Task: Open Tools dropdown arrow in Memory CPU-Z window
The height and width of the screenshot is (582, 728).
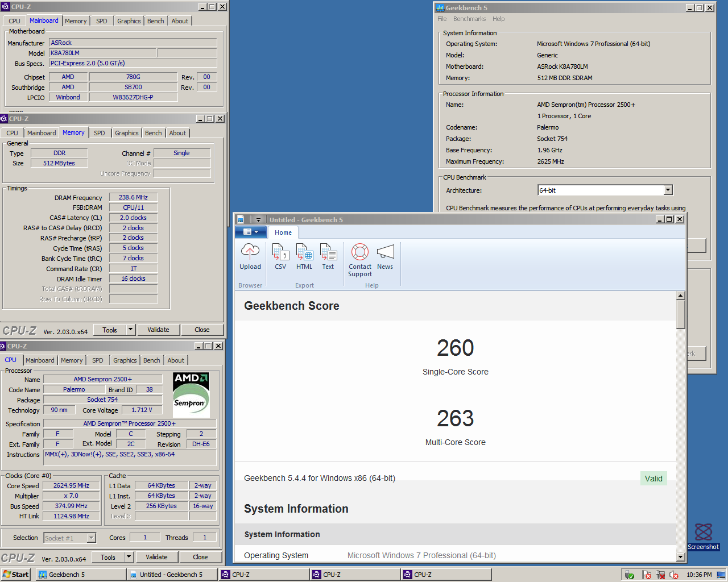Action: pos(130,330)
